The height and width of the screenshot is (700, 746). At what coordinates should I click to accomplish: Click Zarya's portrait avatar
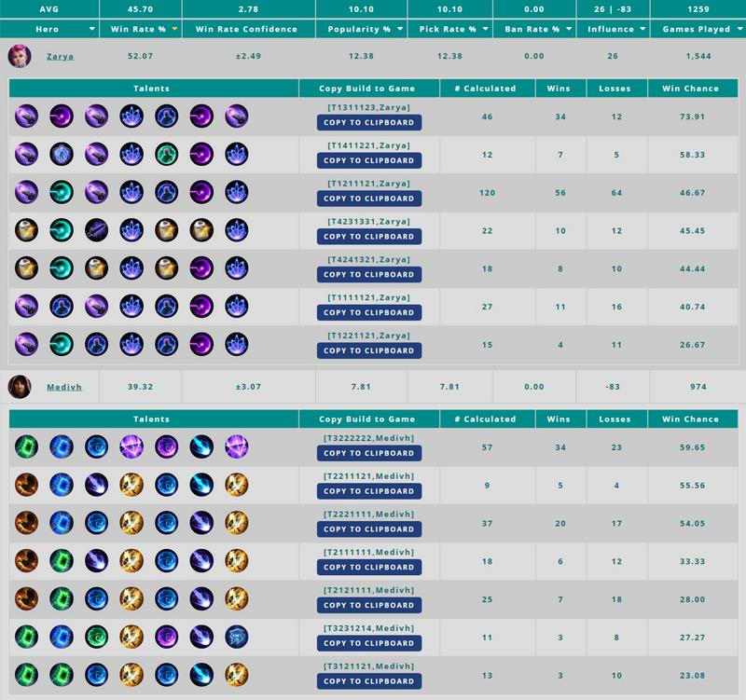(20, 56)
